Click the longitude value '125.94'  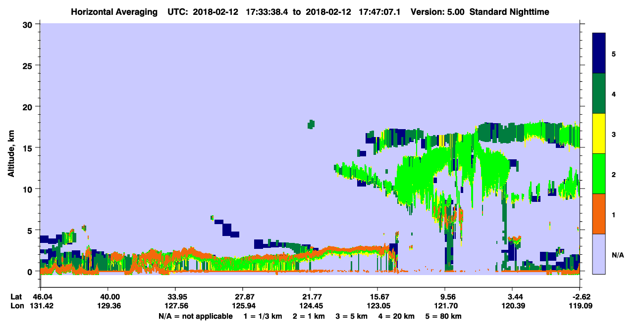coord(243,305)
